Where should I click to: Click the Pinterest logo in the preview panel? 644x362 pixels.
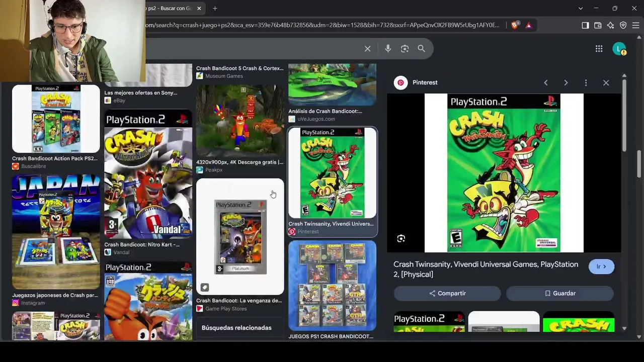400,83
